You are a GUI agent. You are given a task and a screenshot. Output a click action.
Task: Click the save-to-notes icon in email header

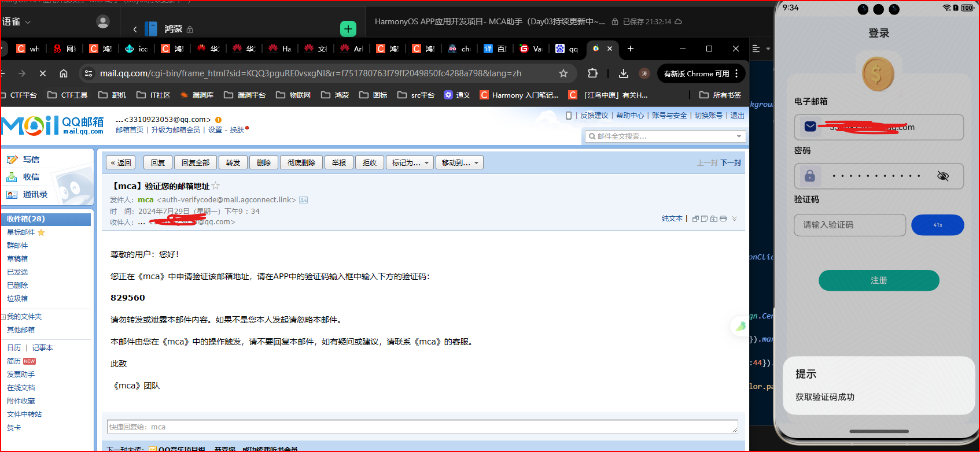tap(705, 218)
